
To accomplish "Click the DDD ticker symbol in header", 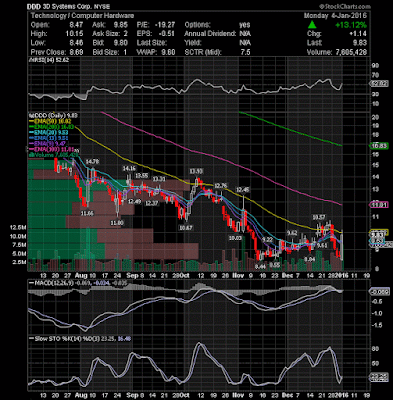I will point(34,6).
